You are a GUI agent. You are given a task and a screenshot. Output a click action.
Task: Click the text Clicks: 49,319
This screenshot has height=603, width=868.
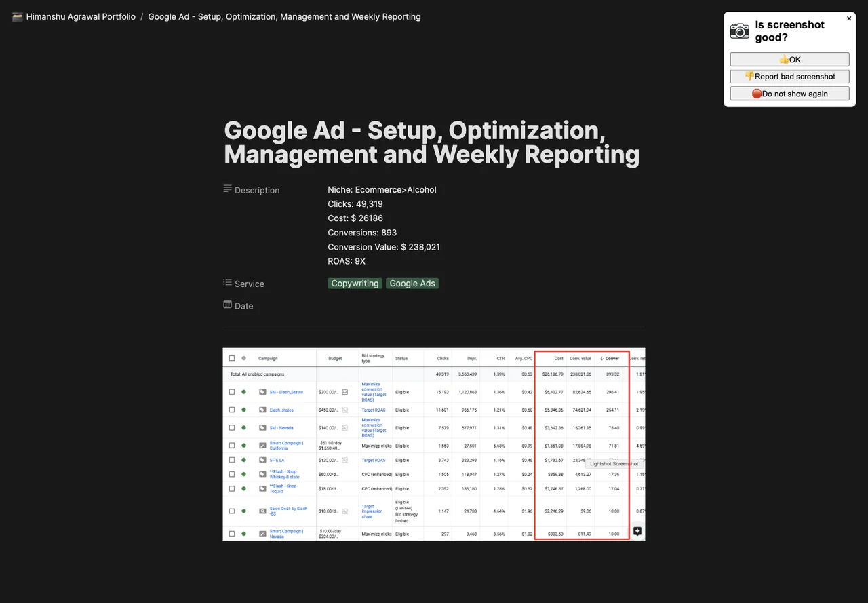(x=355, y=204)
